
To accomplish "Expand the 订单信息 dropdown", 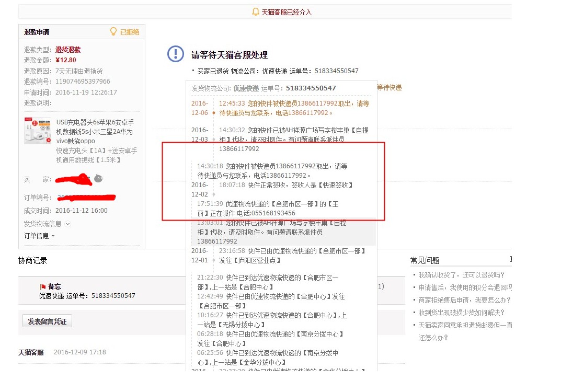I will click(x=39, y=236).
